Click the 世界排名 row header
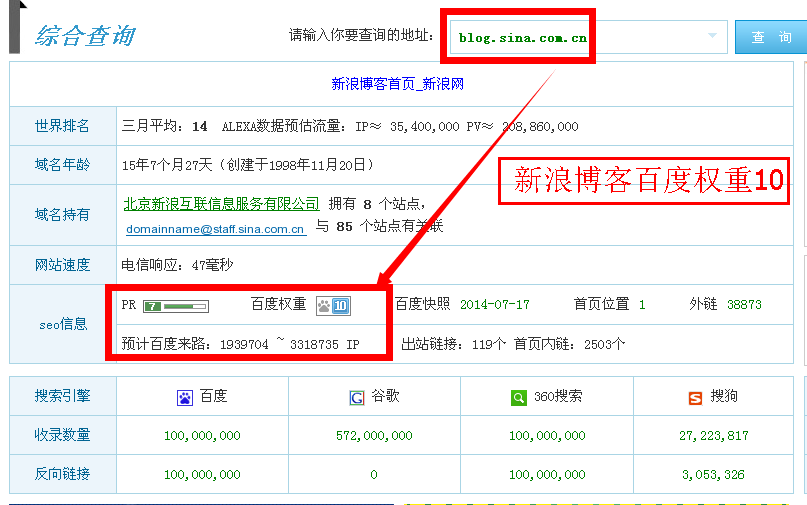This screenshot has height=505, width=807. [x=62, y=126]
